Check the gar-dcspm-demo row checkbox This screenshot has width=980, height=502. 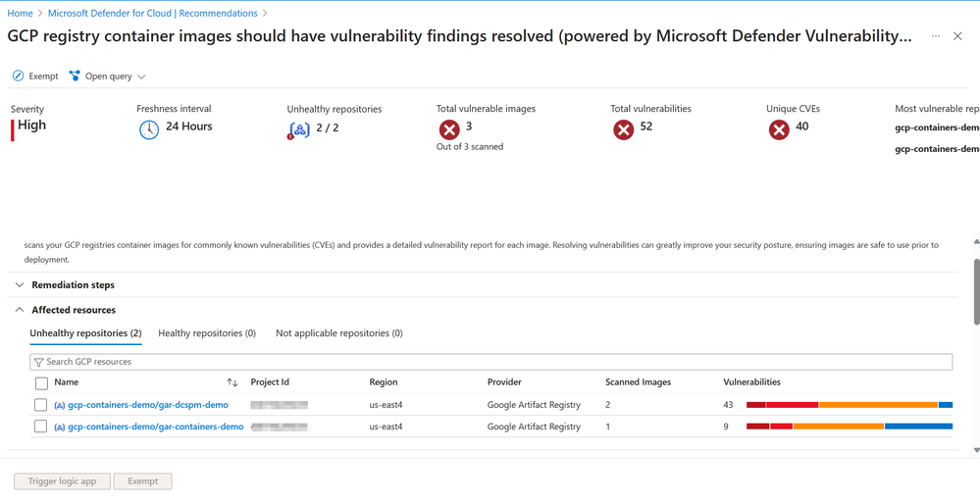pyautogui.click(x=40, y=405)
